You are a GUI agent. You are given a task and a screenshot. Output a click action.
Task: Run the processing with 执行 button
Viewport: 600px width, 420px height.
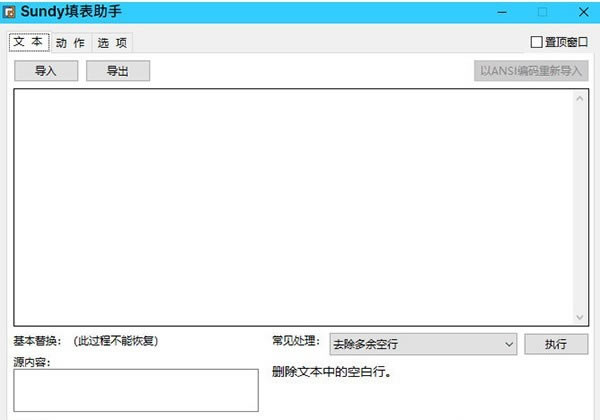pyautogui.click(x=556, y=344)
